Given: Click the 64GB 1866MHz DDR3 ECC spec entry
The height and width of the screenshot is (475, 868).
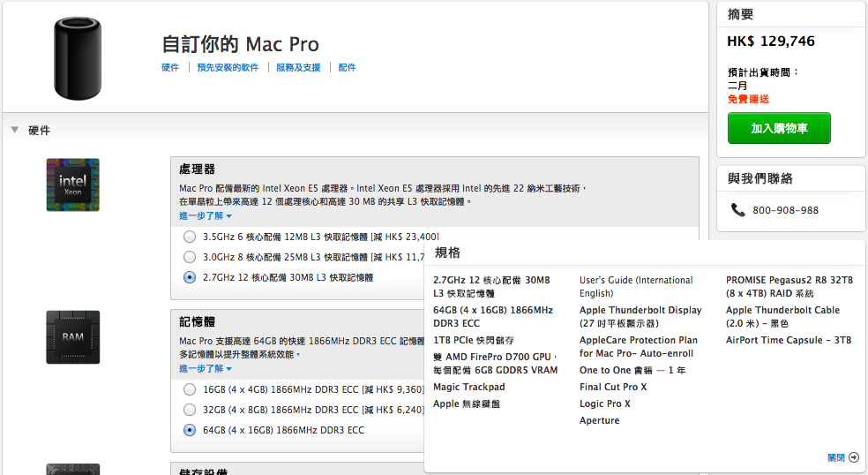Looking at the screenshot, I should pyautogui.click(x=493, y=316).
